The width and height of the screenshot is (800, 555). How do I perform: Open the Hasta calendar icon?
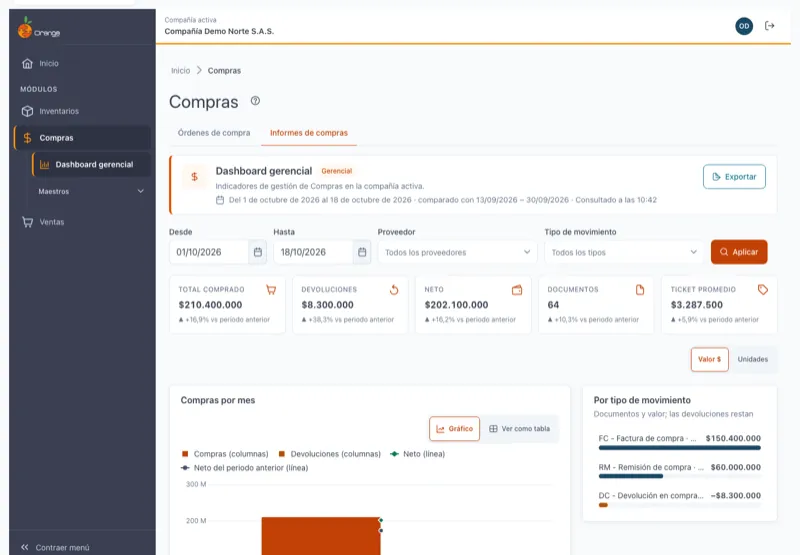pos(362,252)
